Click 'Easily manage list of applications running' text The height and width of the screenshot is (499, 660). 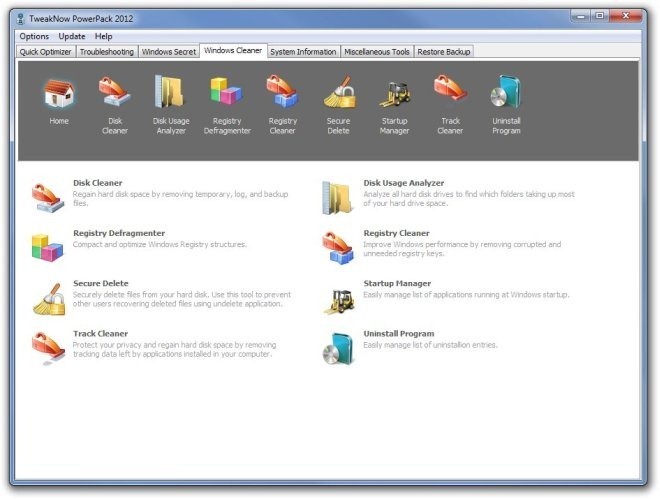point(466,295)
